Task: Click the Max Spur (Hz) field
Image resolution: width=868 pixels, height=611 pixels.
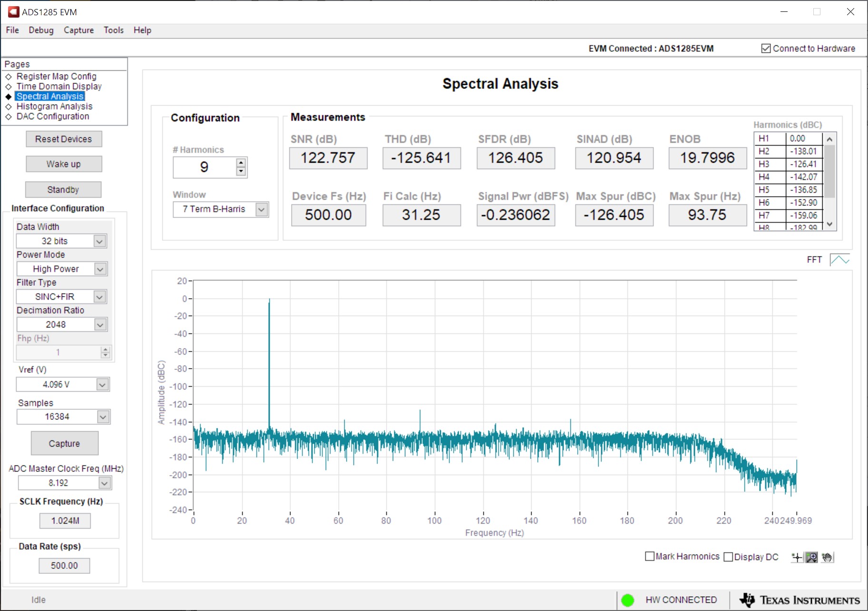Action: 708,215
